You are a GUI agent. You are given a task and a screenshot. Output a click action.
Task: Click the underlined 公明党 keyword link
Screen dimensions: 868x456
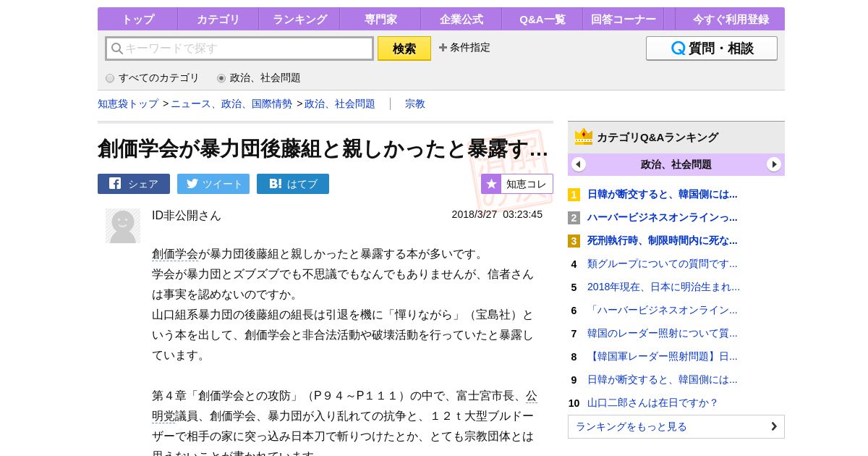click(x=163, y=416)
